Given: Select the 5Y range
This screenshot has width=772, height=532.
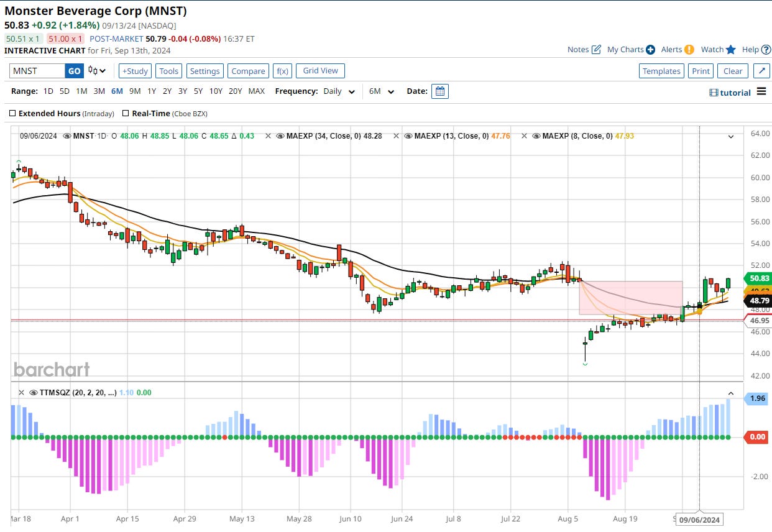Looking at the screenshot, I should 198,91.
